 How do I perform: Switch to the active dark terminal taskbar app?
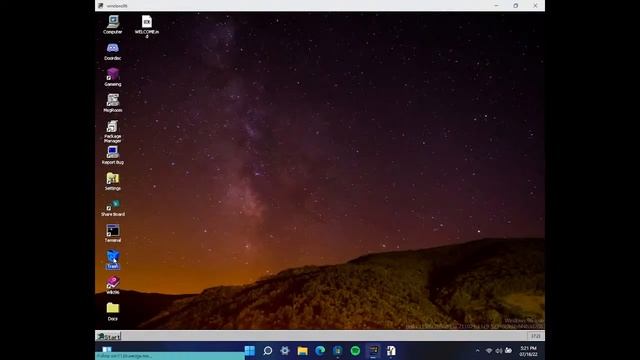373,351
